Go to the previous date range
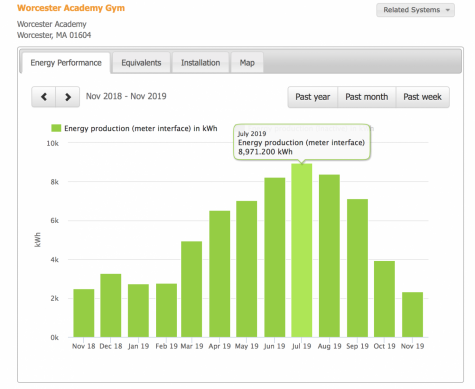This screenshot has width=475, height=389. pyautogui.click(x=44, y=97)
